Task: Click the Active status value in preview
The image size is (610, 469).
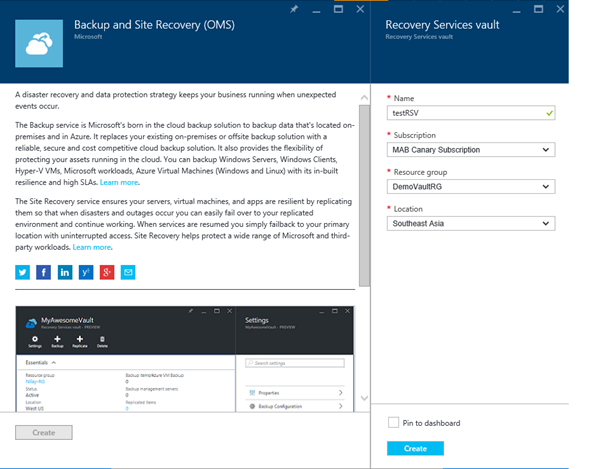Action: (32, 395)
